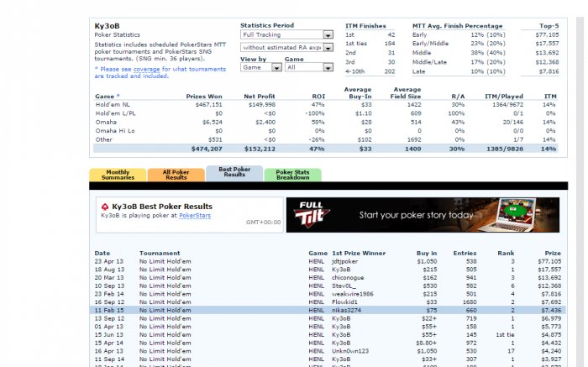The image size is (588, 367).
Task: Click winner name Flowkid1
Action: 344,302
